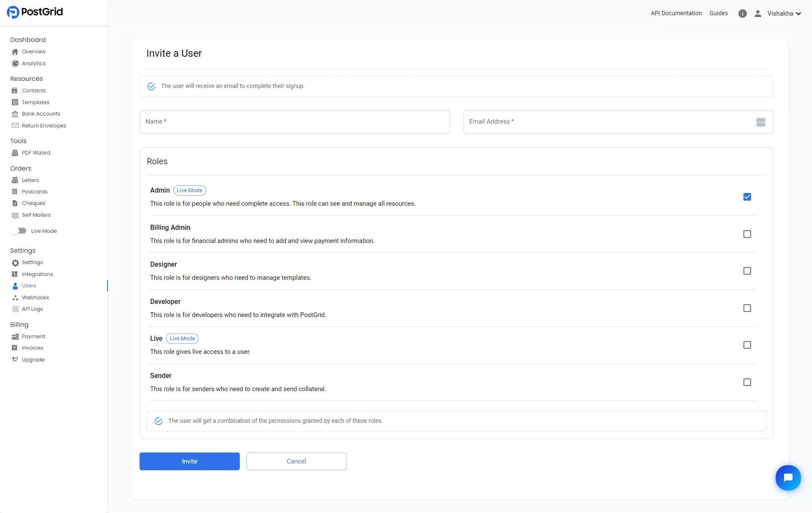The height and width of the screenshot is (513, 812).
Task: Click the Name input field
Action: 294,122
